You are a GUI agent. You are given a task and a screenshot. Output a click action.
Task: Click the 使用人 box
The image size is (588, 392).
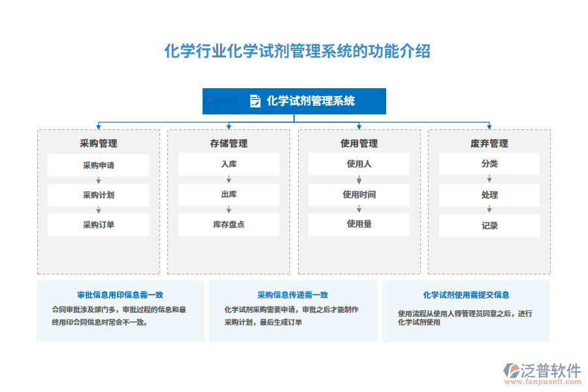pos(359,165)
